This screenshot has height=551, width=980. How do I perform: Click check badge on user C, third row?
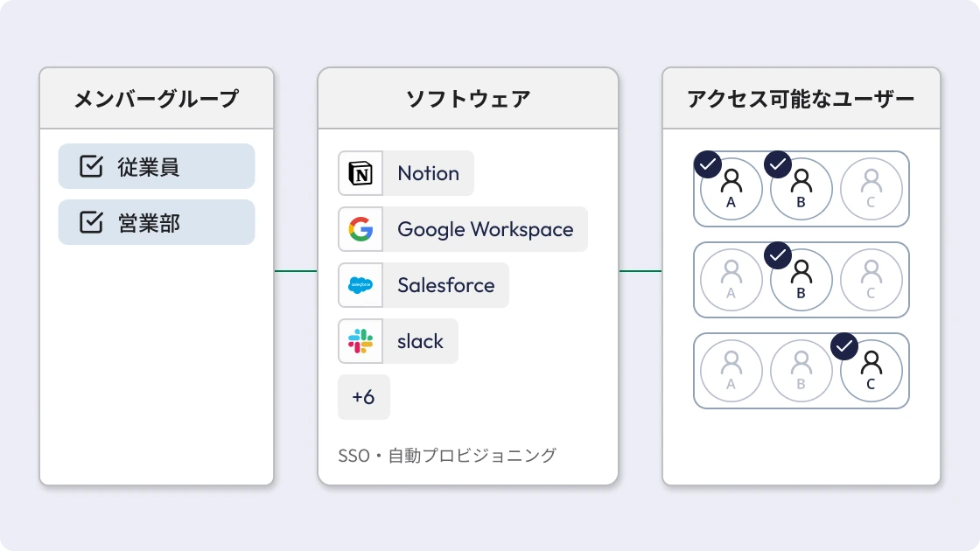844,346
